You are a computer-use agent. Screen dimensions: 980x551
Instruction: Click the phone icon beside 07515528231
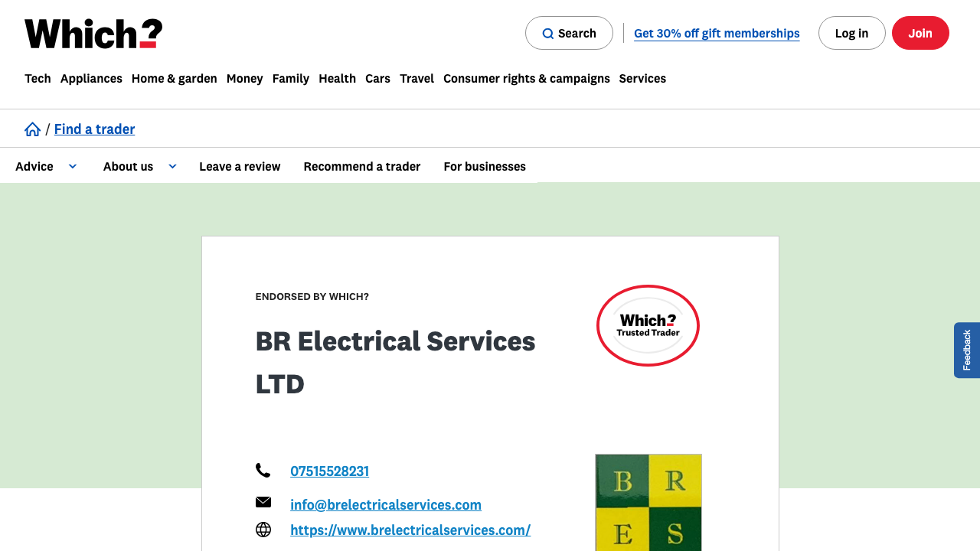click(x=263, y=470)
